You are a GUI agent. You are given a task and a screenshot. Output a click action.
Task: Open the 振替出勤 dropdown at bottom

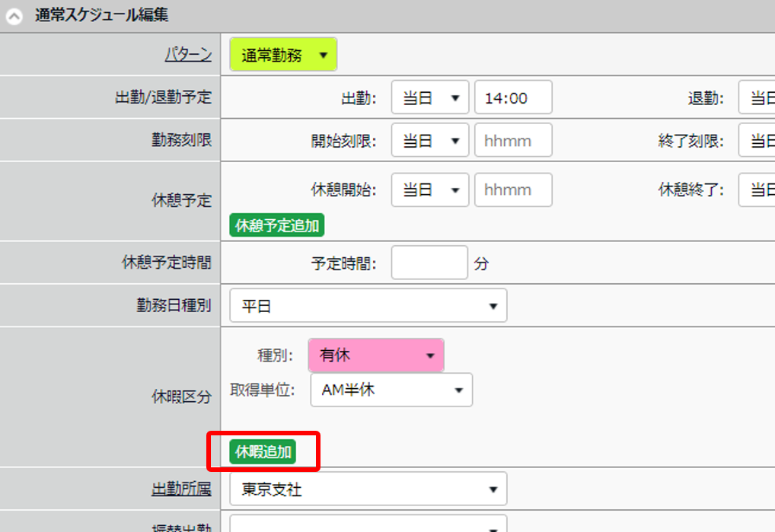click(368, 524)
